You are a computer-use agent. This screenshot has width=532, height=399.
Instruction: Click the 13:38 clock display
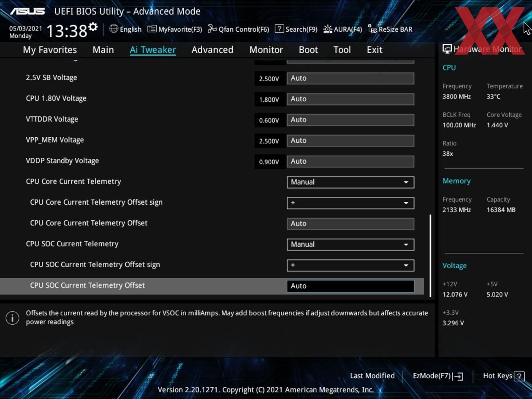pos(67,31)
